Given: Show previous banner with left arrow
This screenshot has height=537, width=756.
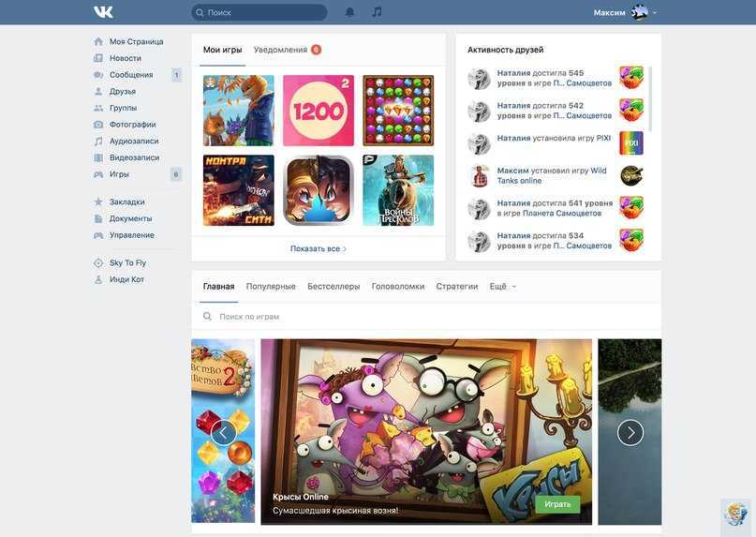Looking at the screenshot, I should pos(223,432).
